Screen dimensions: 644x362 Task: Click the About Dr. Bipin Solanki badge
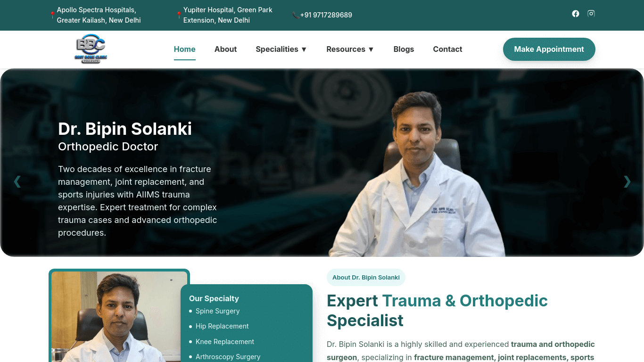[366, 277]
